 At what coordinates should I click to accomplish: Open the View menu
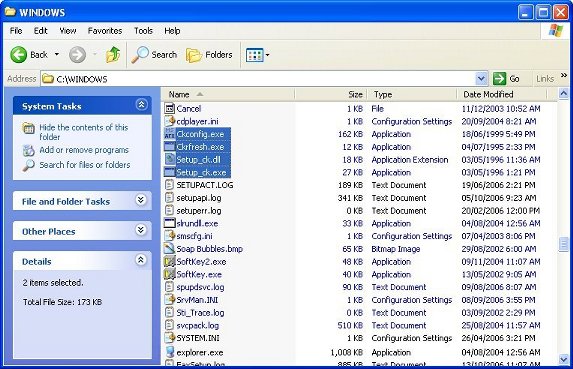(68, 31)
